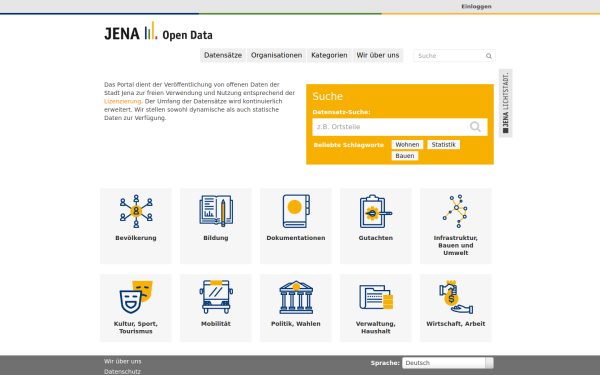
Task: Open the Politik building icon
Action: click(x=296, y=297)
